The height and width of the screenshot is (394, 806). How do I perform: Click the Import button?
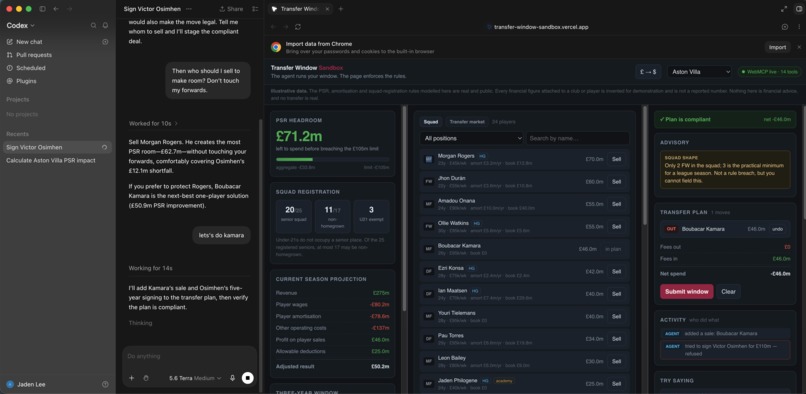pos(777,47)
